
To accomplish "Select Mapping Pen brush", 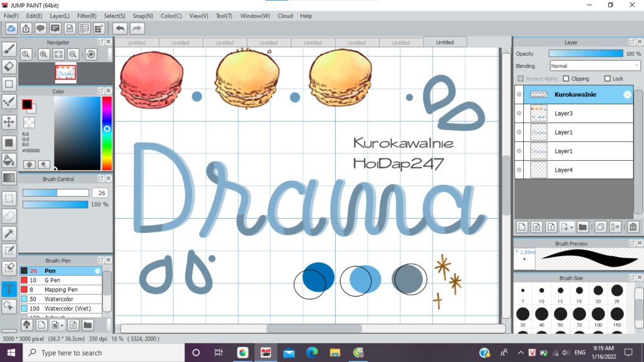I will pyautogui.click(x=61, y=290).
